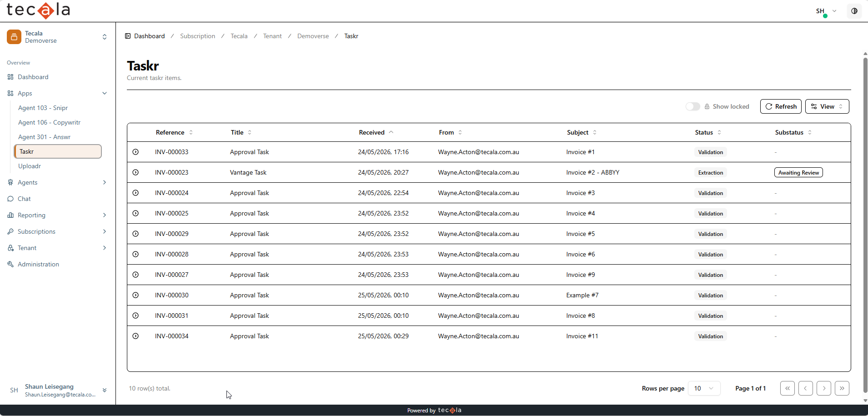Expand the Tenant section
Image resolution: width=868 pixels, height=416 pixels.
click(105, 248)
